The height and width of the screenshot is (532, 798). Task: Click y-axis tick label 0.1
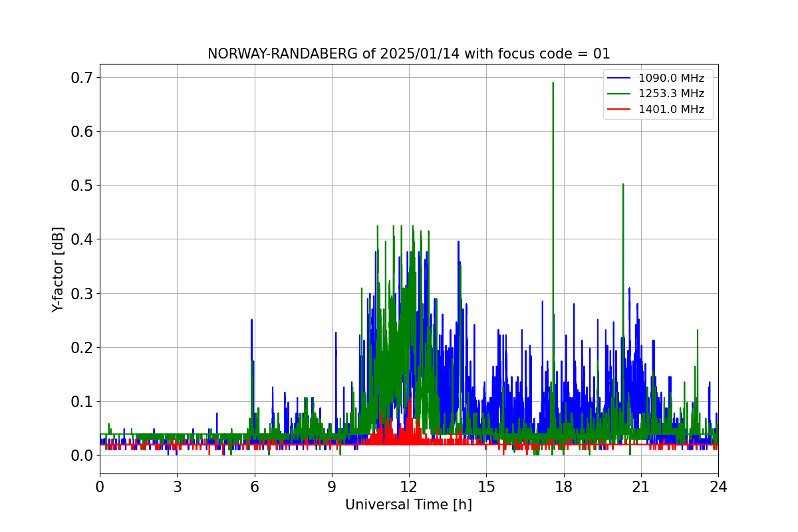[x=82, y=402]
